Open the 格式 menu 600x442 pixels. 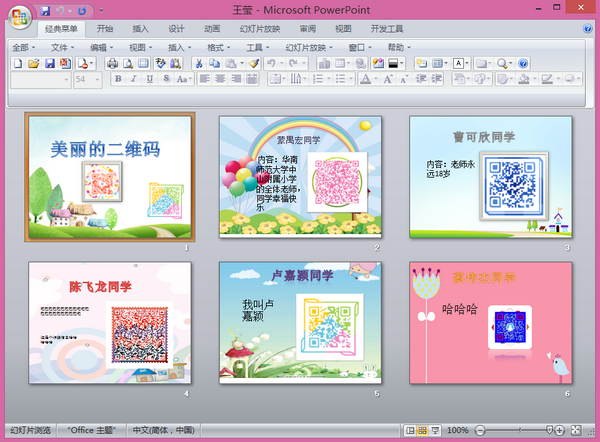219,47
